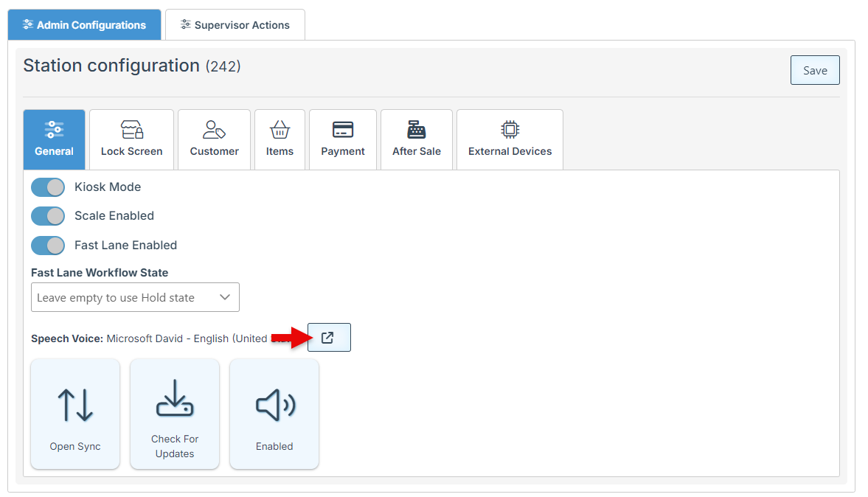Toggle the Kiosk Mode switch

(x=48, y=187)
